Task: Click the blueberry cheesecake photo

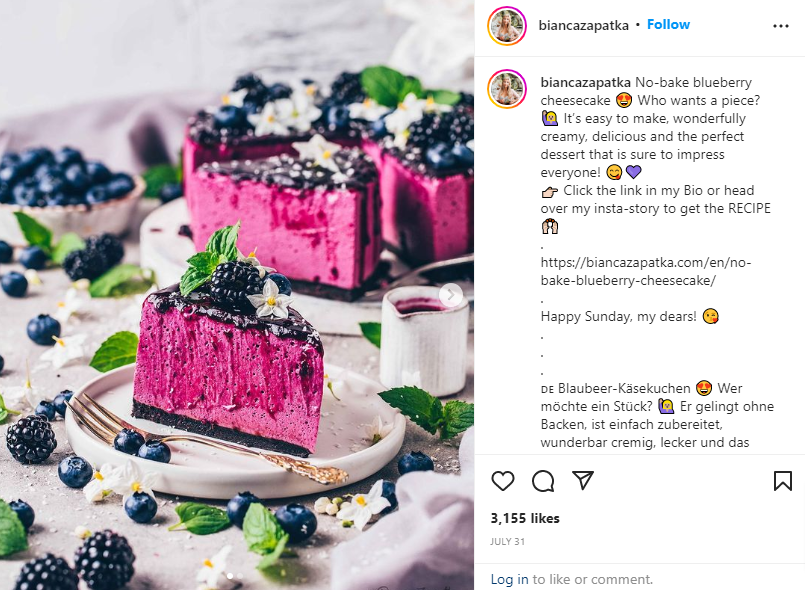Action: coord(237,295)
